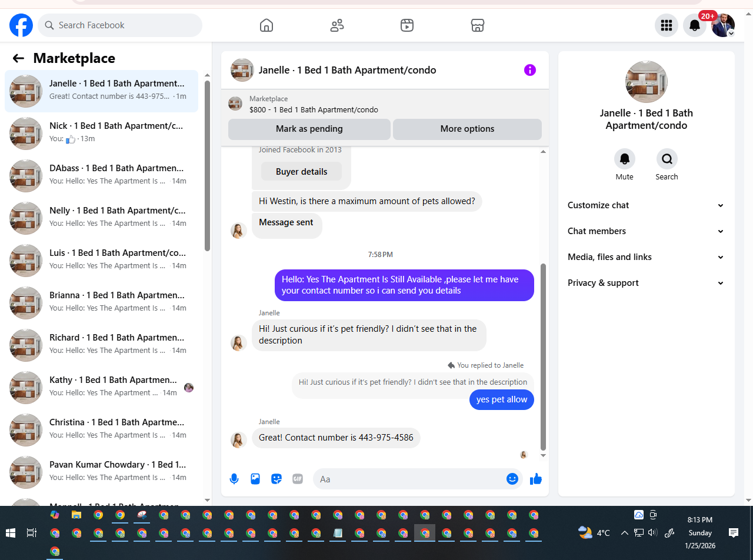This screenshot has width=753, height=560.
Task: Open Richard's conversation in the list
Action: point(101,345)
